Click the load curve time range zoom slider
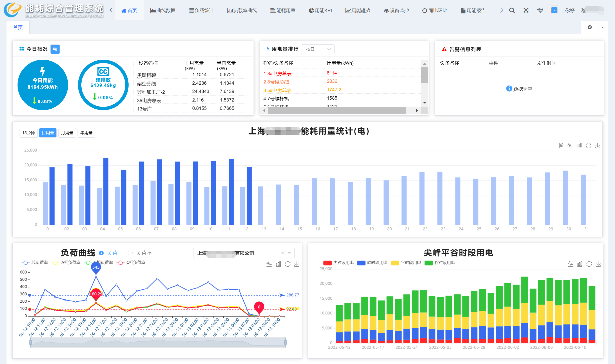This screenshot has width=615, height=364. (158, 342)
